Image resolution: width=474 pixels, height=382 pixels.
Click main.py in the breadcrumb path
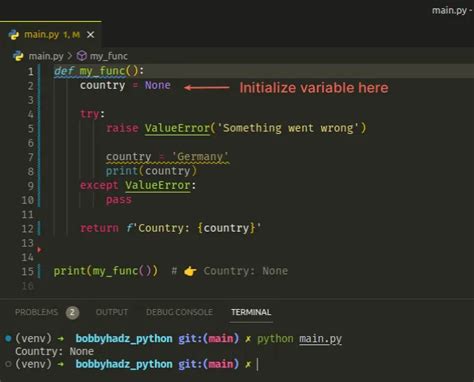point(46,56)
